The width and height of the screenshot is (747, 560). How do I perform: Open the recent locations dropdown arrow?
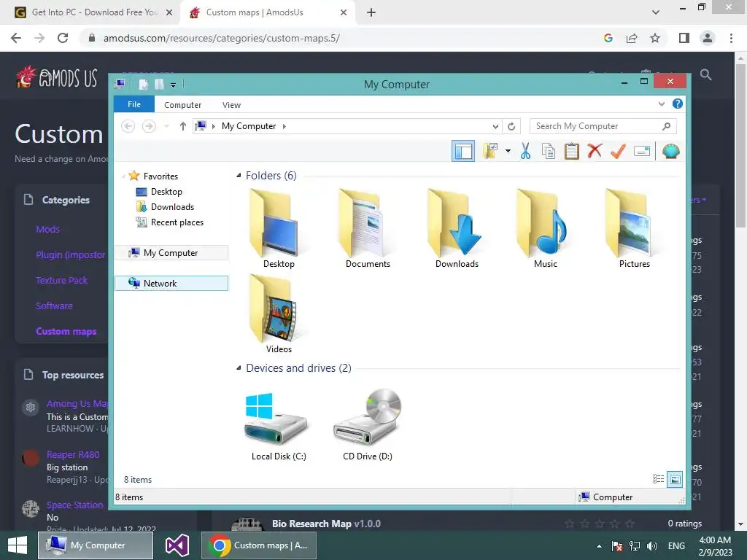(166, 126)
